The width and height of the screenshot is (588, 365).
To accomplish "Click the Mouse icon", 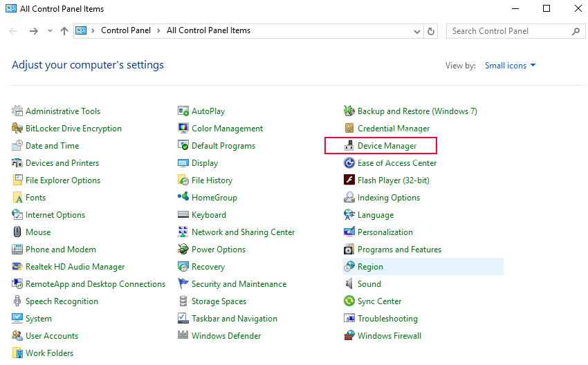I will pyautogui.click(x=17, y=232).
